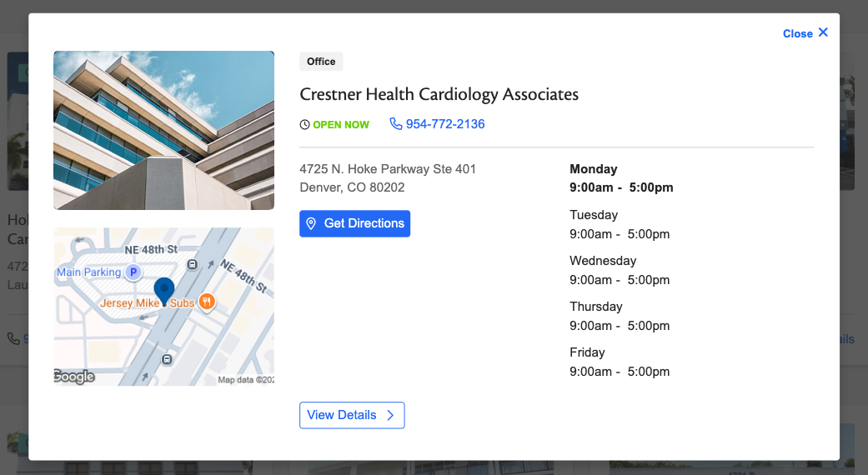This screenshot has width=868, height=475.
Task: Select the address line 4725 N. Hoke Parkway Ste 401
Action: pyautogui.click(x=388, y=169)
